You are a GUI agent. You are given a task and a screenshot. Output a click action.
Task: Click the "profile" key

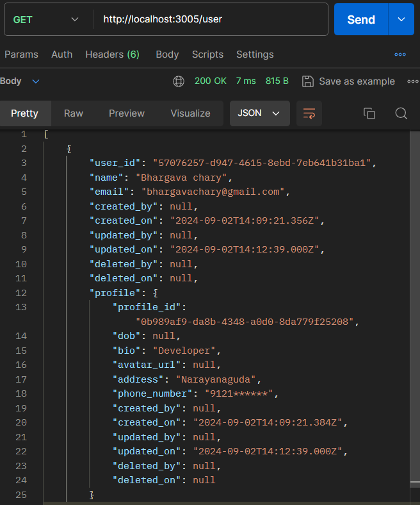(115, 293)
